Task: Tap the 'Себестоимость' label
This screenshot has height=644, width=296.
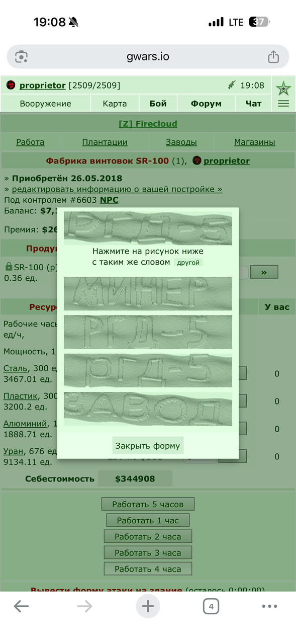Action: click(60, 479)
